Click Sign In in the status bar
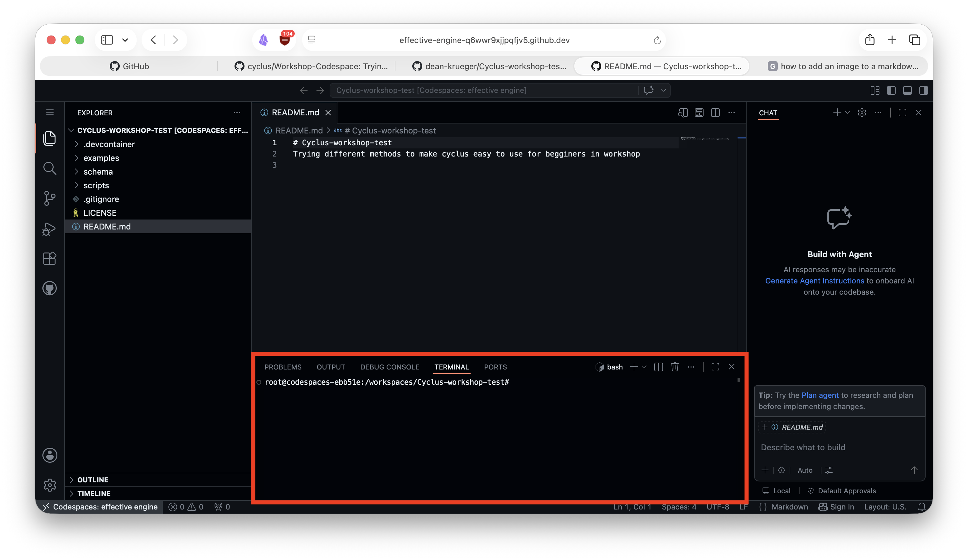 point(836,507)
